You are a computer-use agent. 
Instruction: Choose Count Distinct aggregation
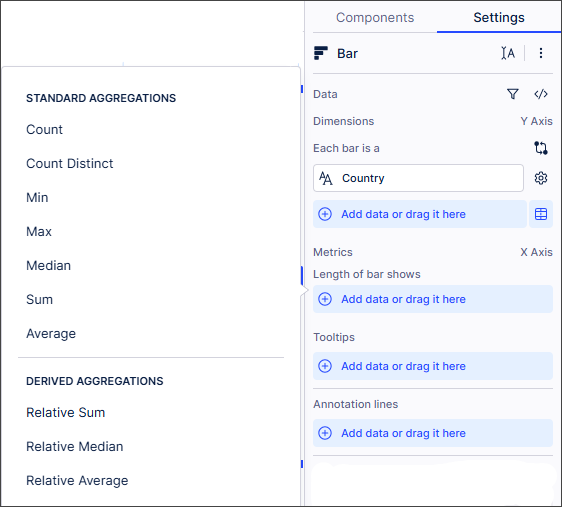pos(70,163)
